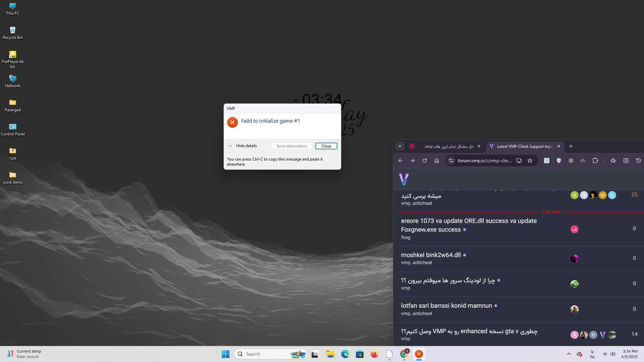Bookmark page with the star icon

tap(530, 161)
